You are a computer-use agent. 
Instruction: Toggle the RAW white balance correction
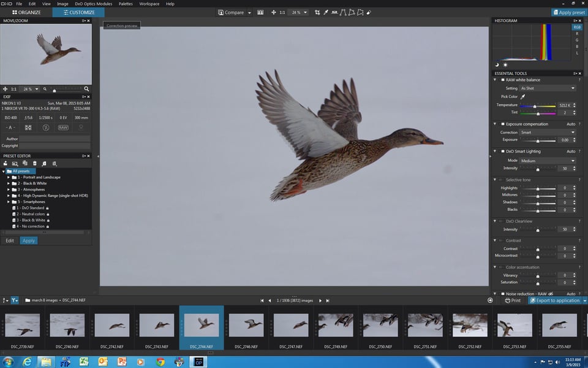click(503, 80)
